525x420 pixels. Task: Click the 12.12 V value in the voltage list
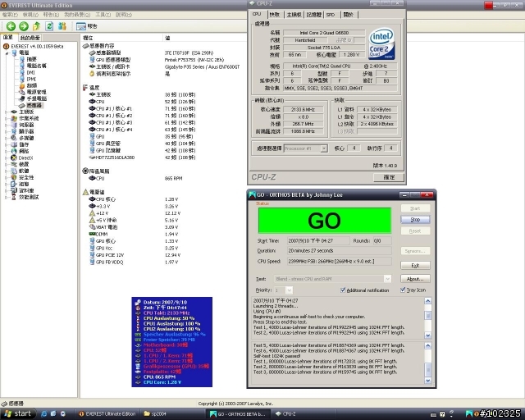(173, 213)
